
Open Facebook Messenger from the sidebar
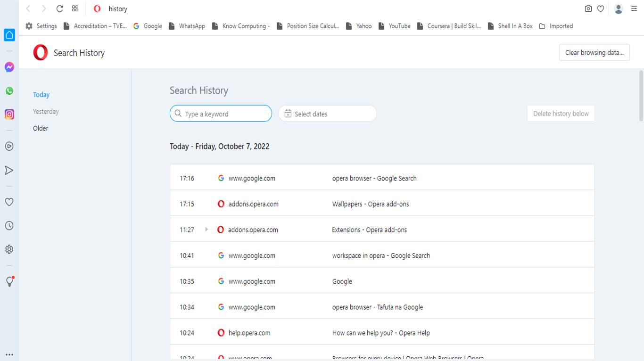9,66
